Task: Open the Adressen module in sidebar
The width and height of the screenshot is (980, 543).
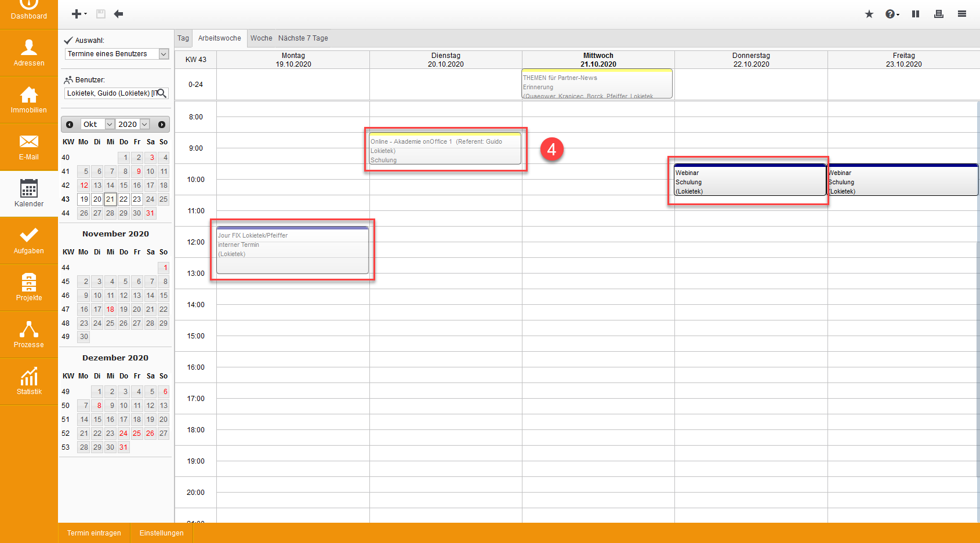Action: coord(28,53)
